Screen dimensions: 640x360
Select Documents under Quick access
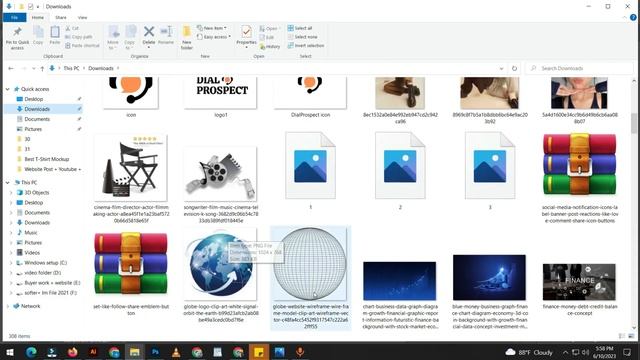[37, 119]
